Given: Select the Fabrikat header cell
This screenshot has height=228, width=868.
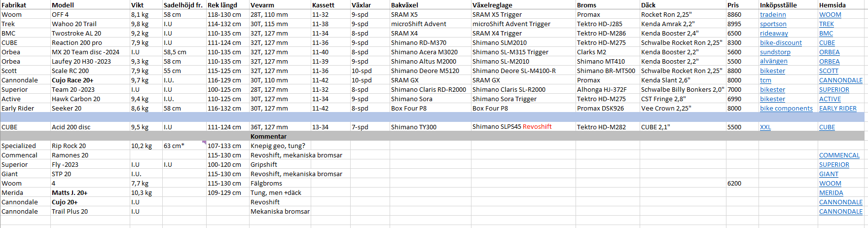Looking at the screenshot, I should coord(14,5).
